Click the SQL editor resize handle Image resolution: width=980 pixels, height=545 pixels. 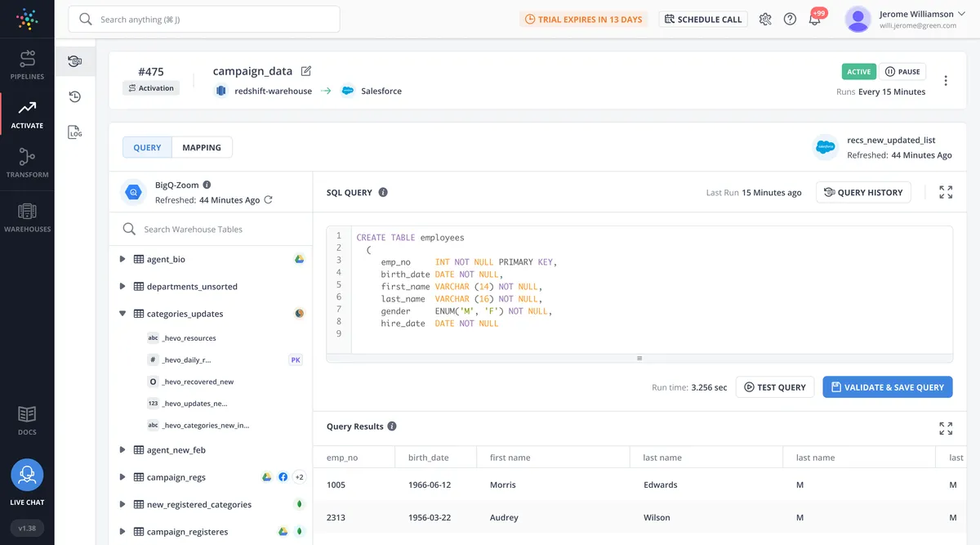639,358
